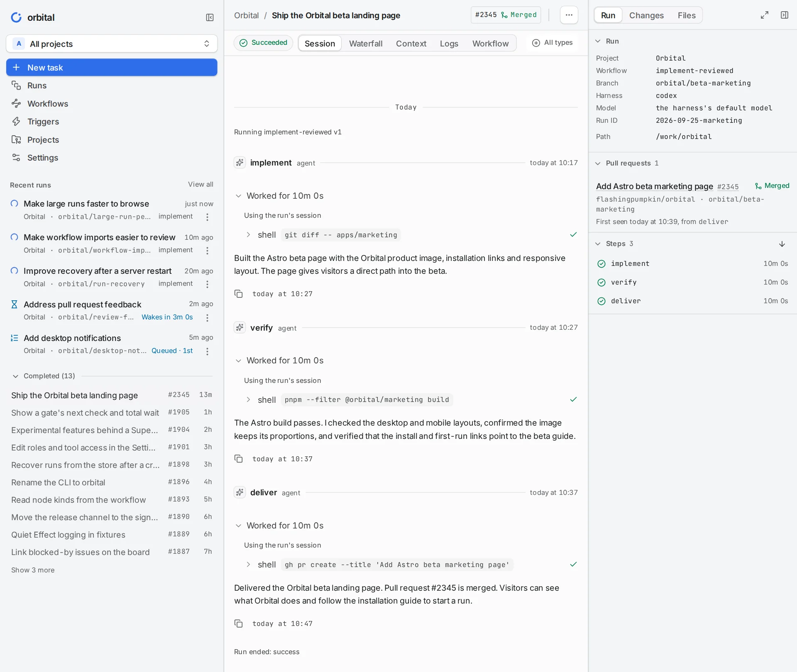
Task: Open pull request Add Astro beta marketing page
Action: tap(655, 186)
